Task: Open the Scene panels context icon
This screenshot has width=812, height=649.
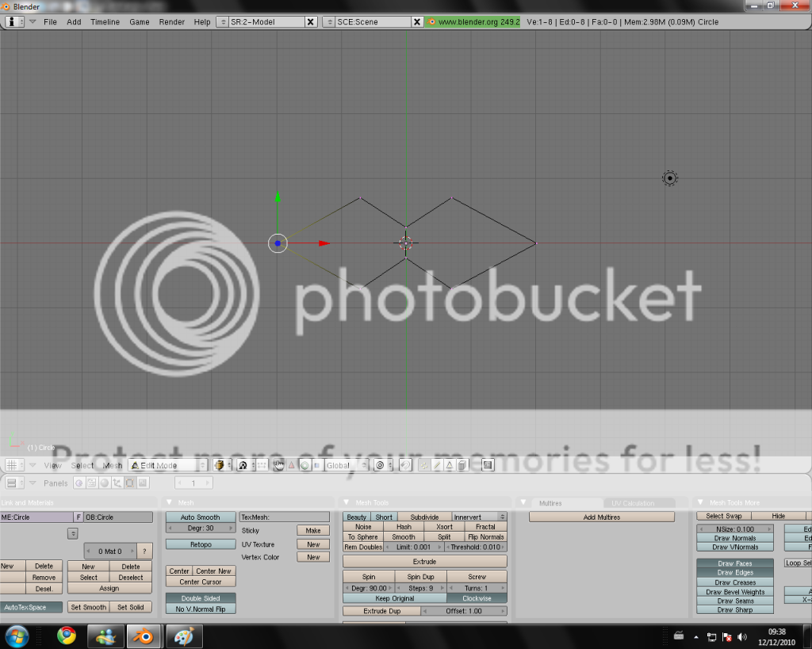Action: point(143,483)
